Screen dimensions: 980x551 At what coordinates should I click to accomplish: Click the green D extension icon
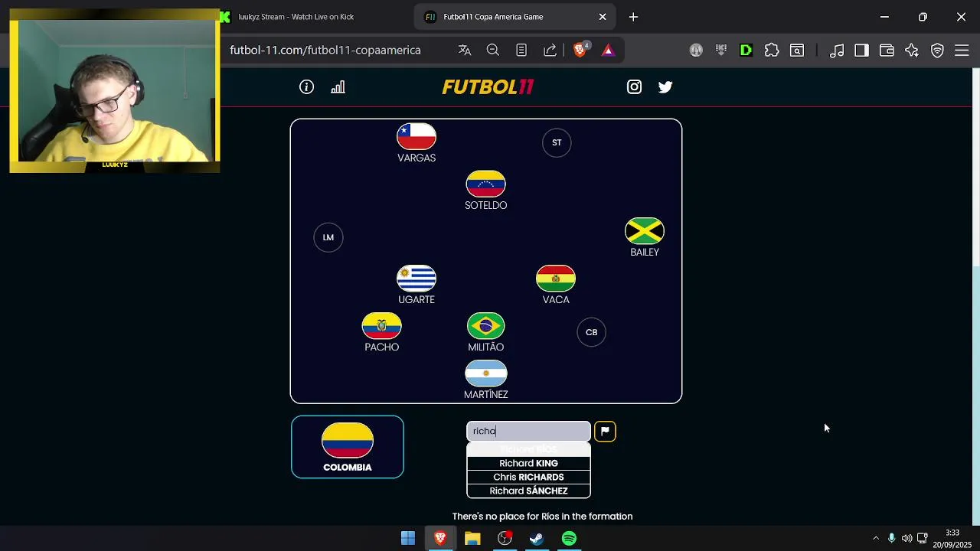point(746,50)
